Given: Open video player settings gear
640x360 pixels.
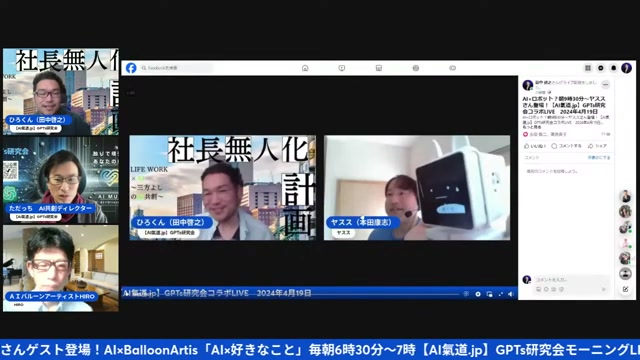Looking at the screenshot, I should point(478,294).
